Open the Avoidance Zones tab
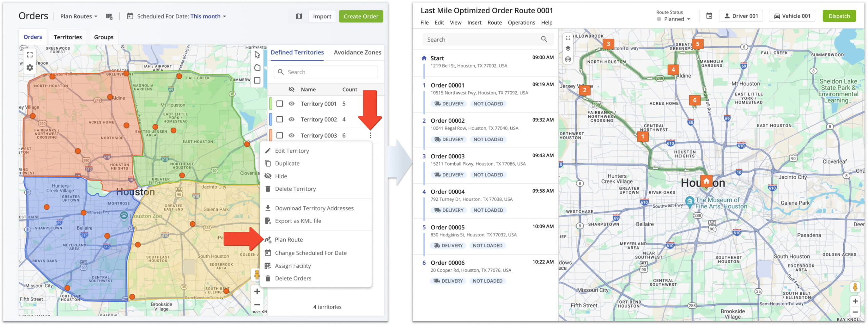 (x=357, y=53)
